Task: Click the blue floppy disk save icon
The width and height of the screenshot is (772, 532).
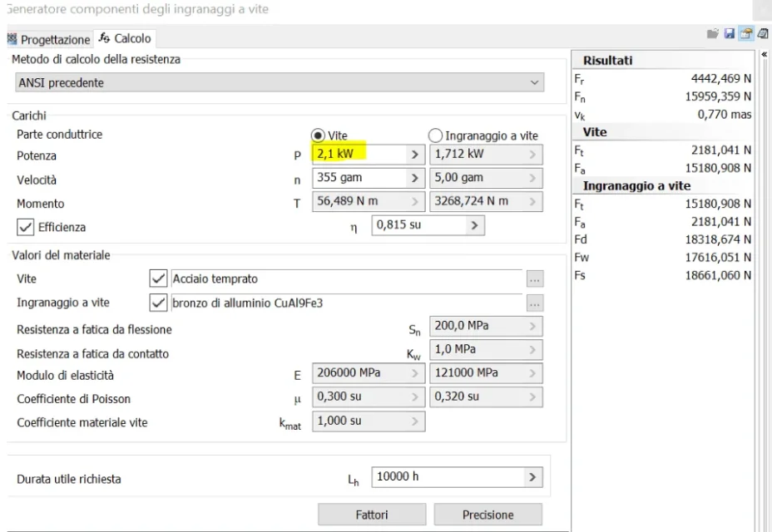Action: (x=730, y=33)
